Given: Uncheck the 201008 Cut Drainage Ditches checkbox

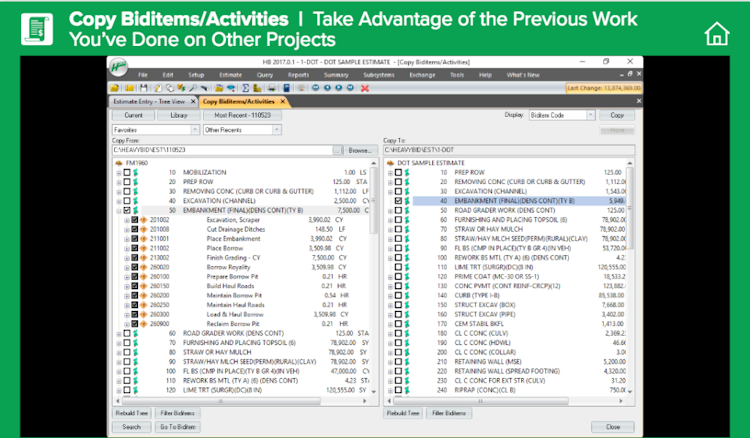Looking at the screenshot, I should pyautogui.click(x=134, y=229).
